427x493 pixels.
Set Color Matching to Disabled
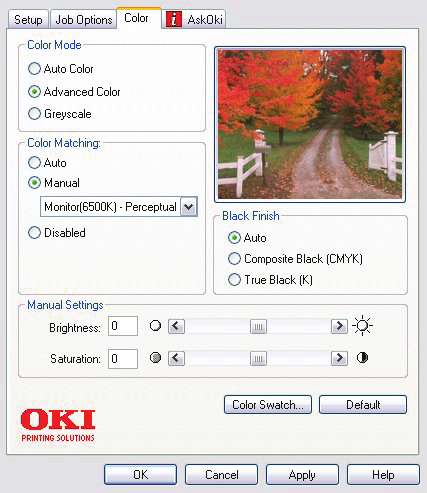tap(57, 232)
